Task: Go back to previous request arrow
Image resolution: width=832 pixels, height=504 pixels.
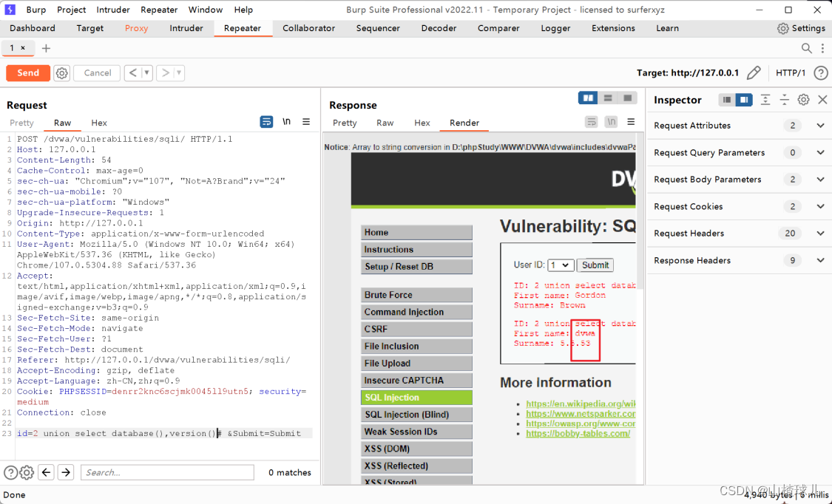Action: coord(132,72)
